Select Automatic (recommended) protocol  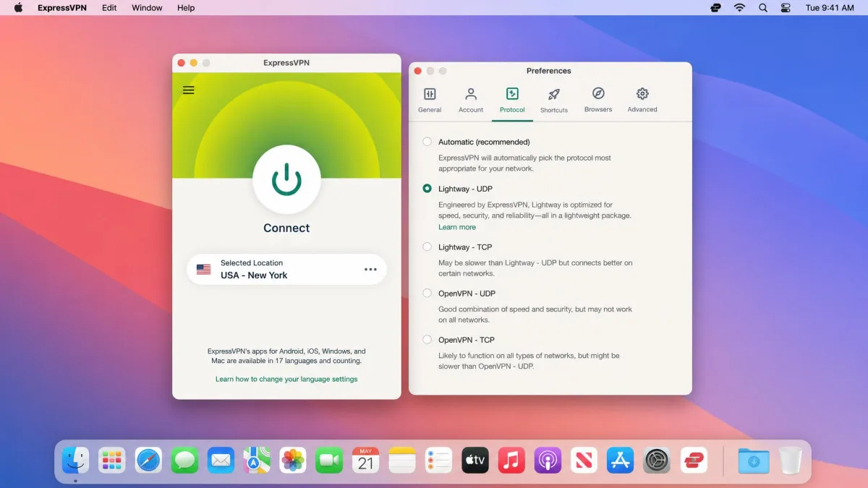[x=427, y=142]
